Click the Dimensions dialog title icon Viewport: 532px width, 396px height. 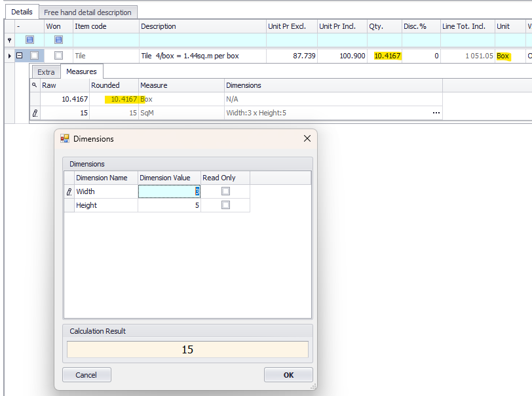[65, 139]
